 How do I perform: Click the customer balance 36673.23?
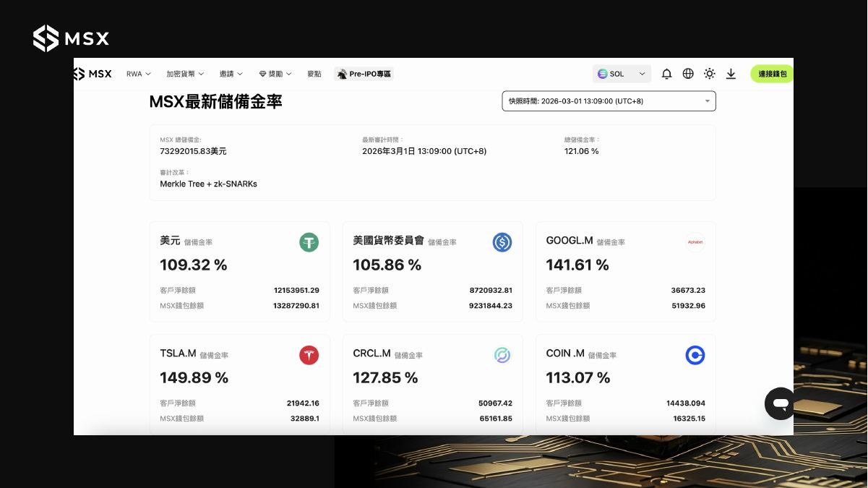[x=688, y=290]
